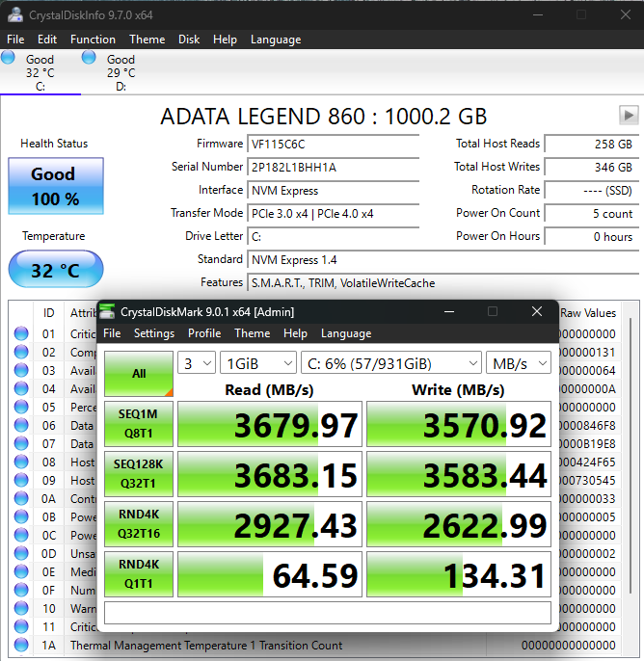Click the CrystalDiskInfo title bar app icon
The width and height of the screenshot is (644, 661).
pos(15,14)
